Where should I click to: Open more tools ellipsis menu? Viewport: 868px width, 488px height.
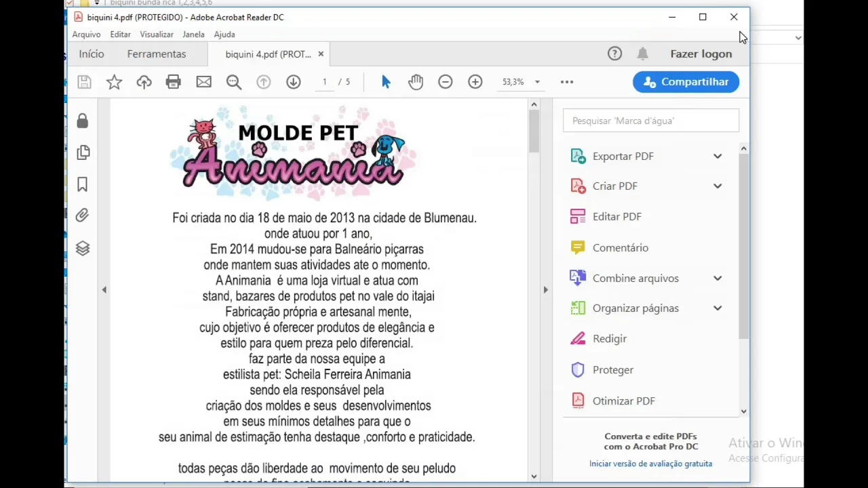[x=567, y=82]
